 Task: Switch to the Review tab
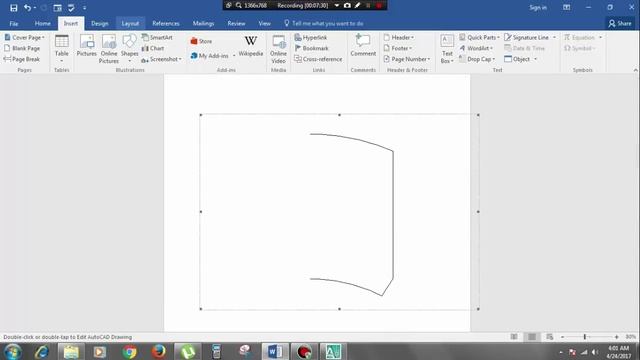click(236, 24)
